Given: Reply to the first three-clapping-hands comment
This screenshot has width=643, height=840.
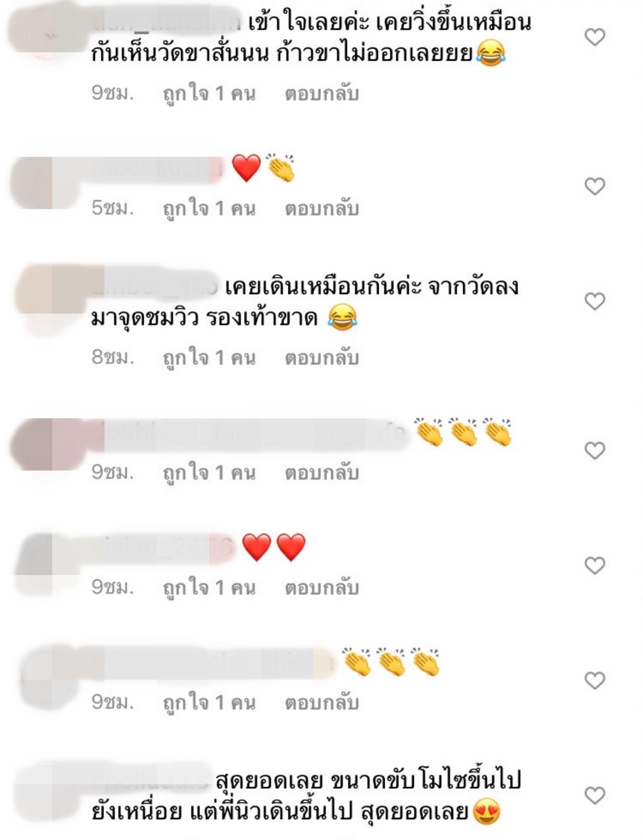Looking at the screenshot, I should (322, 473).
